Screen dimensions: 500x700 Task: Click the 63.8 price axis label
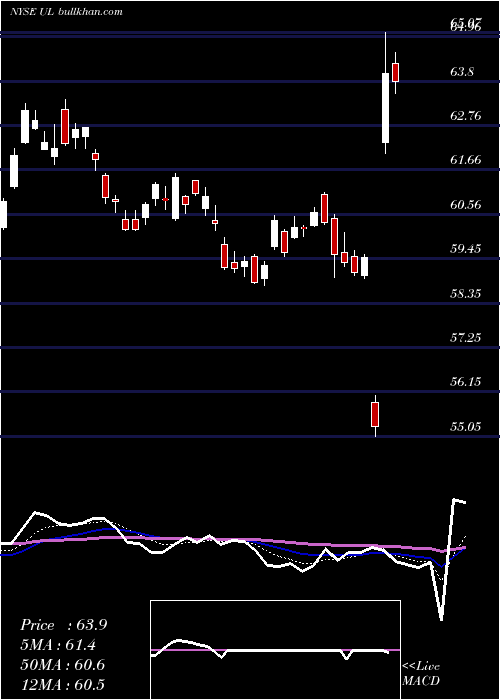462,72
